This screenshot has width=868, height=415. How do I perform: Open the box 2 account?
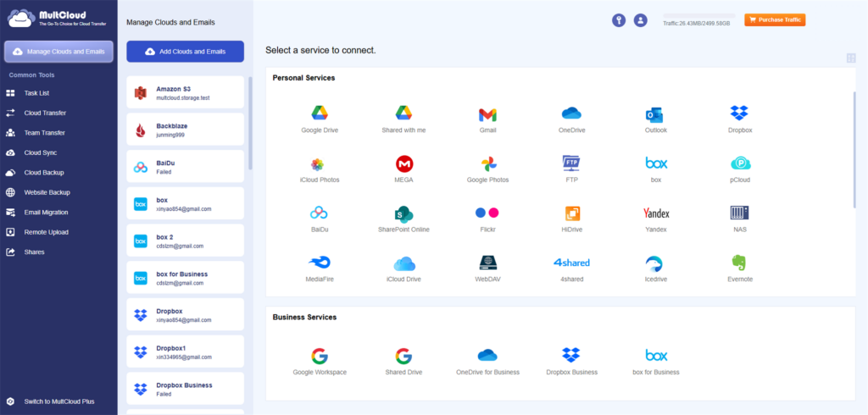pyautogui.click(x=185, y=241)
